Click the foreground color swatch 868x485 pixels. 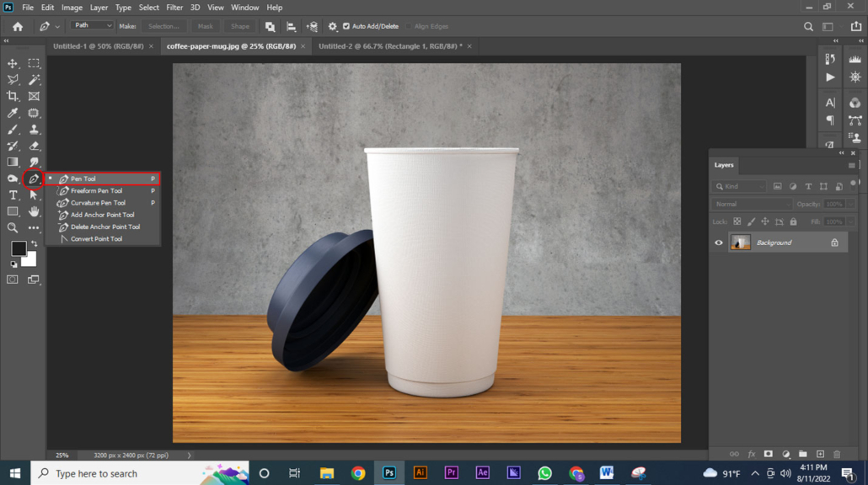pyautogui.click(x=18, y=248)
